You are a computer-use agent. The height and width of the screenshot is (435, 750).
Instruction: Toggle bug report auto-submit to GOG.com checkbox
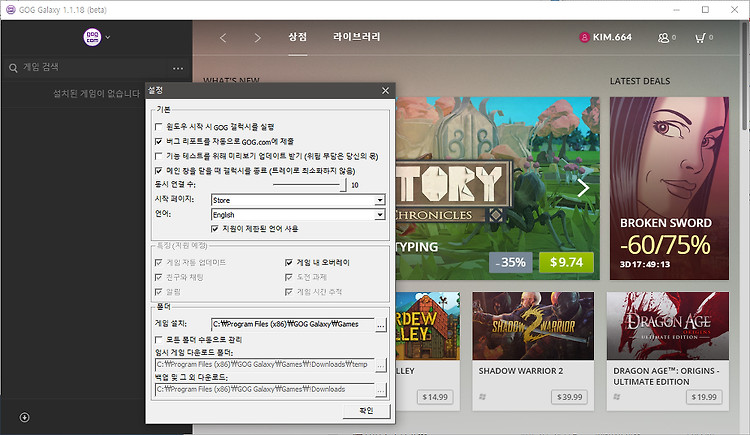(x=159, y=142)
